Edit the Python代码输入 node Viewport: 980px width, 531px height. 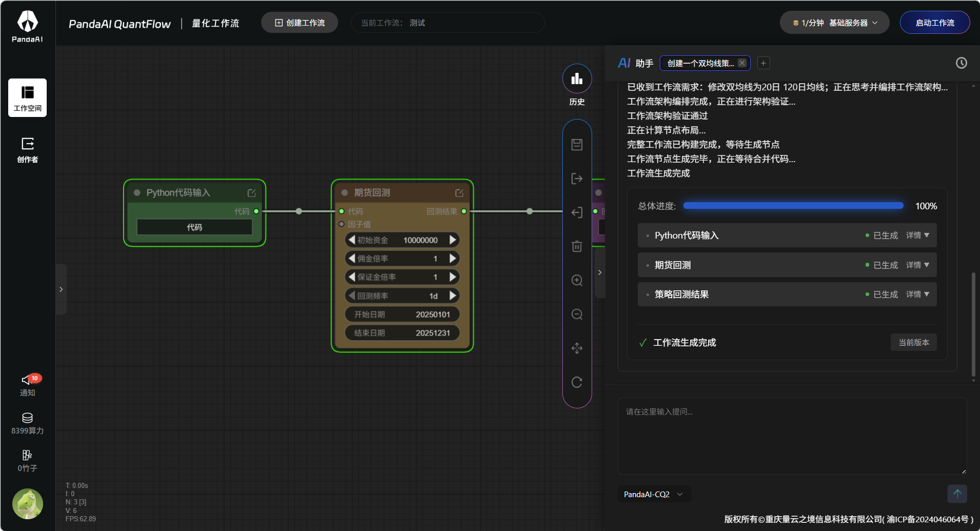[251, 193]
